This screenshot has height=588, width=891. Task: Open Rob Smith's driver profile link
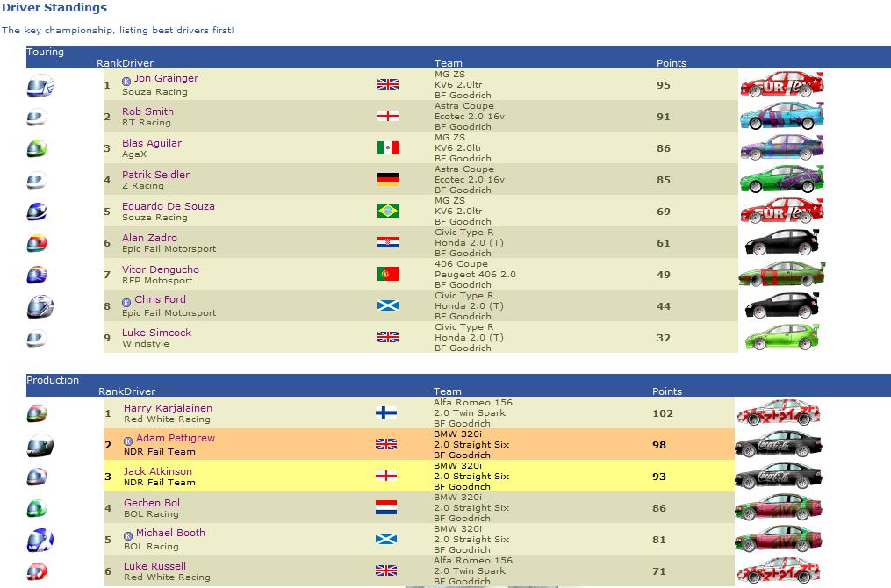tap(147, 111)
